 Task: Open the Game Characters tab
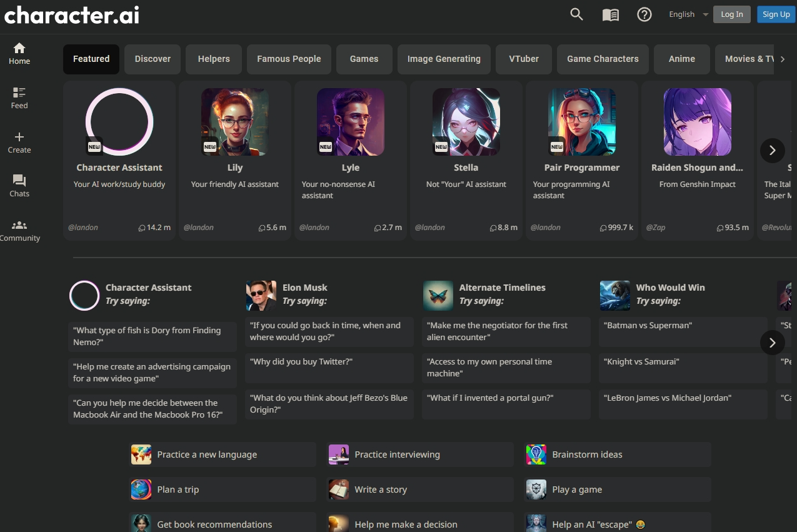tap(603, 59)
